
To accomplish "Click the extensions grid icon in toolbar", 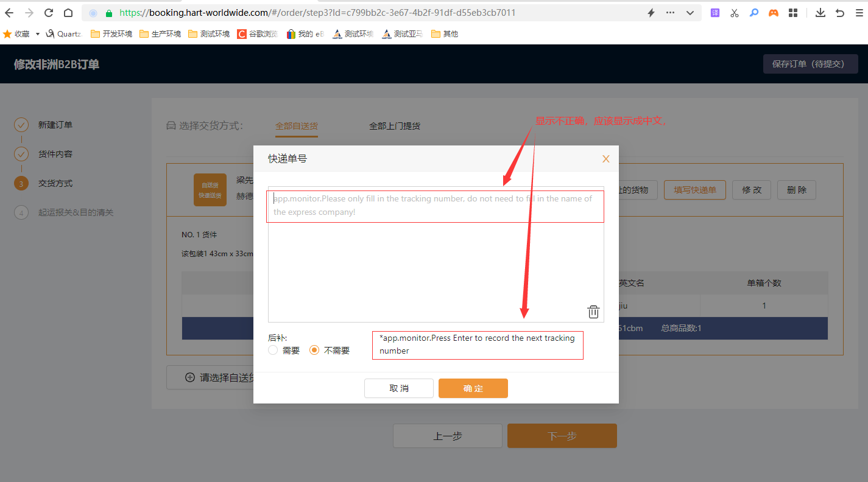I will pos(792,13).
